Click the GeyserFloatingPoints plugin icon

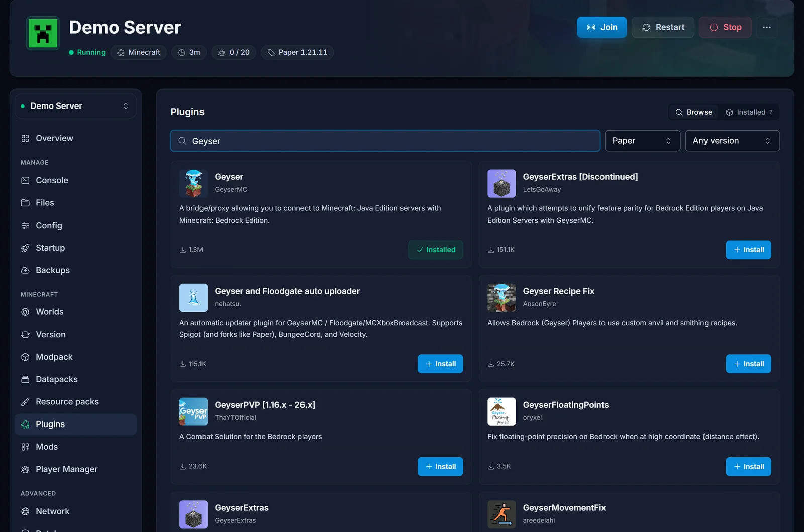(x=501, y=412)
